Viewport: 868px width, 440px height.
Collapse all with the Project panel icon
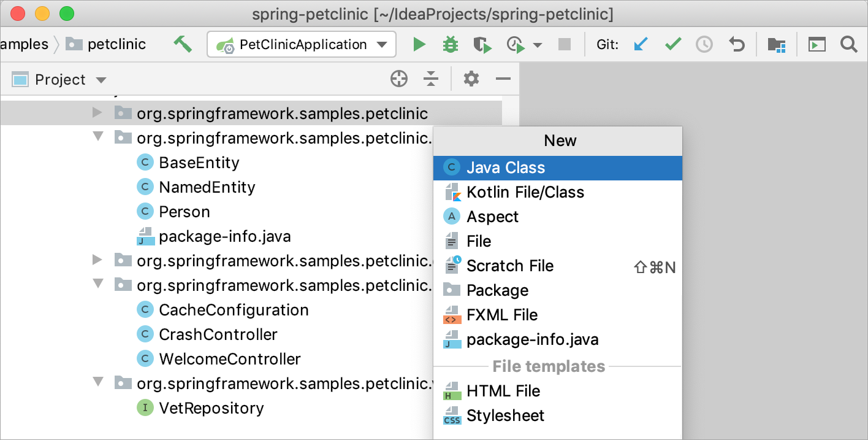coord(431,79)
